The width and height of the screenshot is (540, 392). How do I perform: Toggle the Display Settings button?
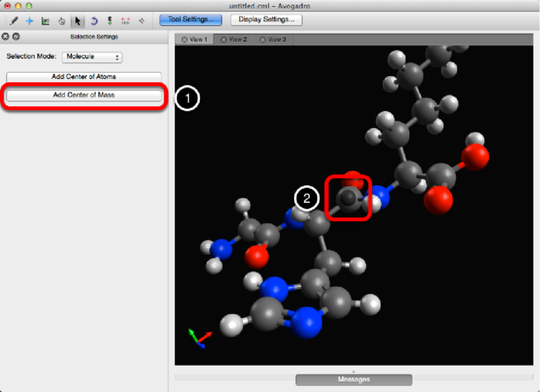click(266, 19)
